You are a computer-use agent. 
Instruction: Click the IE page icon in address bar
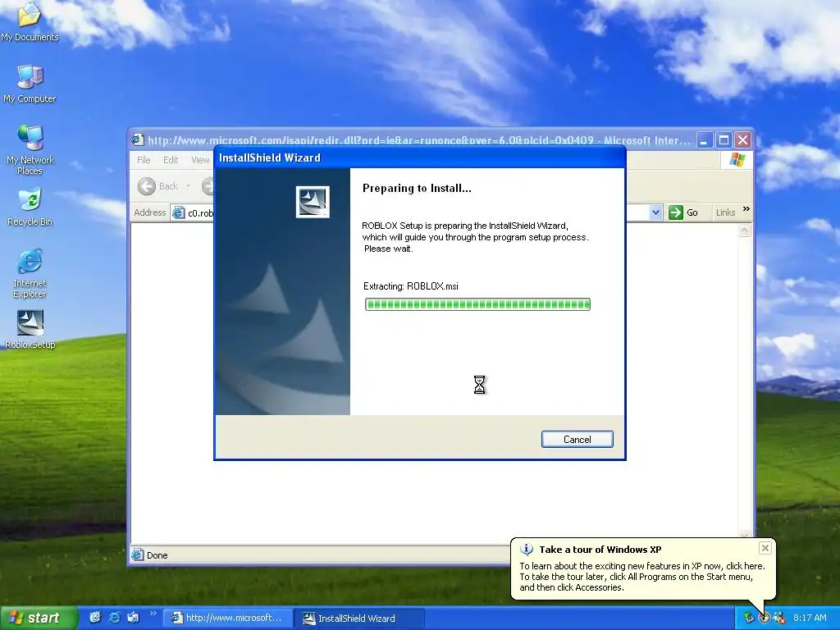pyautogui.click(x=178, y=212)
